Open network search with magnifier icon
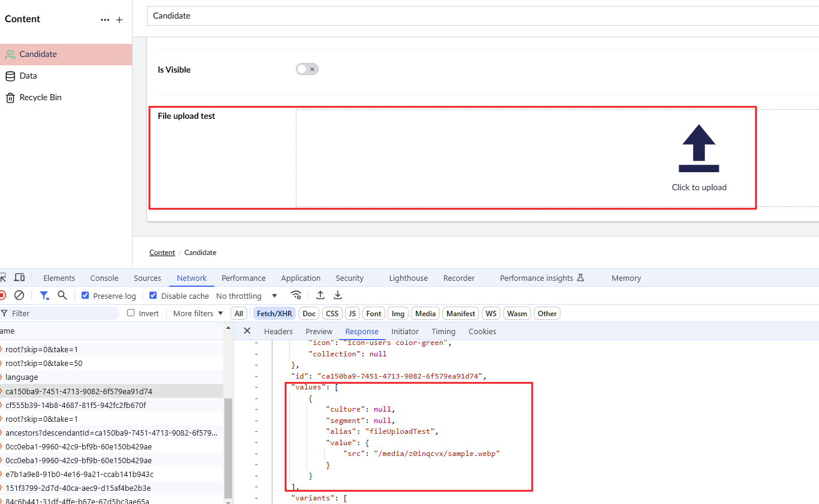The image size is (819, 504). [x=62, y=295]
